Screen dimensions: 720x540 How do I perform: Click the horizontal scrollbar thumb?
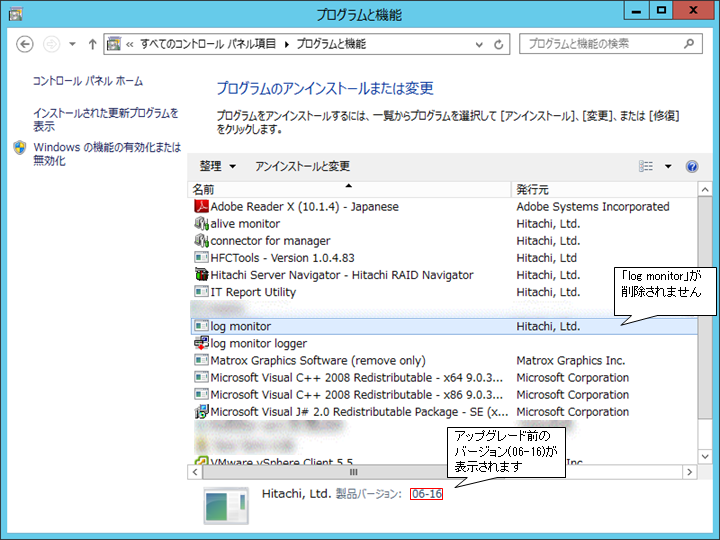pos(354,472)
